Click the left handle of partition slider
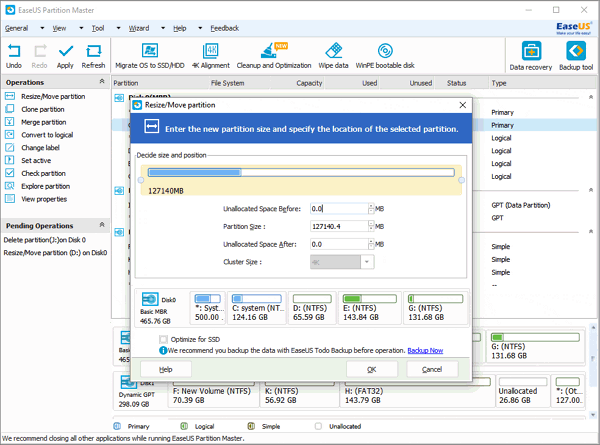This screenshot has width=600, height=445. pos(141,180)
